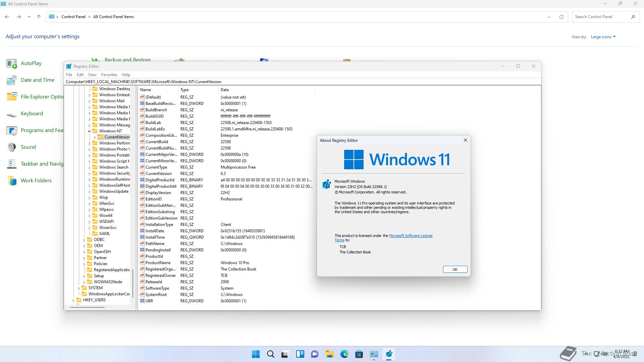Go up one level in Control Panel
The height and width of the screenshot is (362, 644).
[39, 17]
